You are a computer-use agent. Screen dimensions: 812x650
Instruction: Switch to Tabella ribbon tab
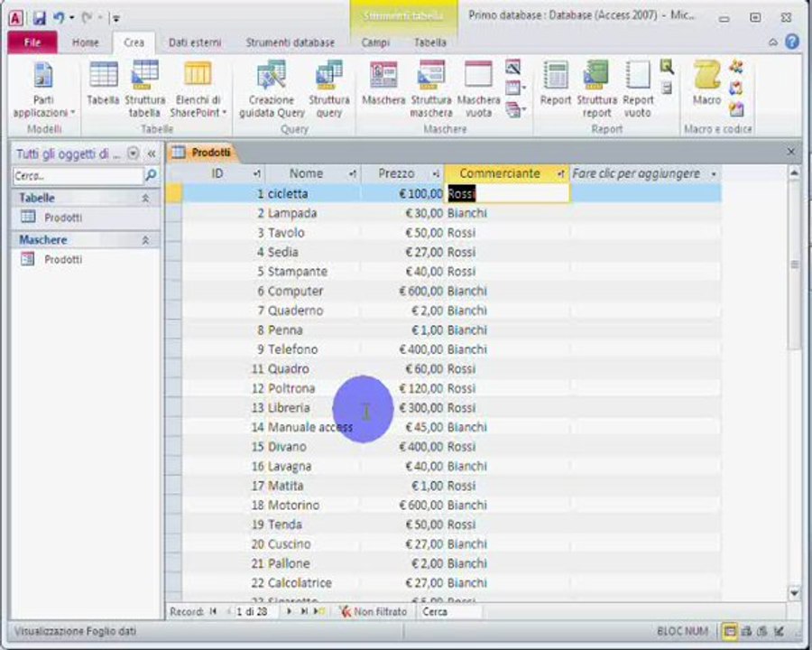[429, 42]
